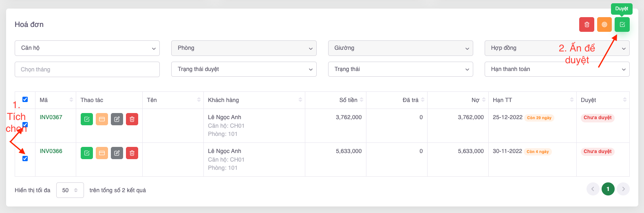Viewport: 644px width, 213px height.
Task: Uncheck the checkbox for invoice INV0367
Action: point(25,125)
